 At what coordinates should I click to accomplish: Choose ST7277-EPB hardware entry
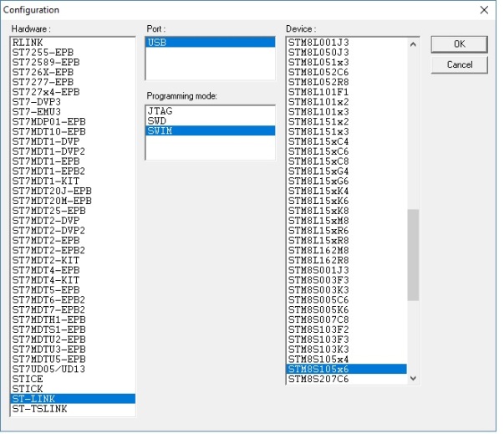point(73,82)
